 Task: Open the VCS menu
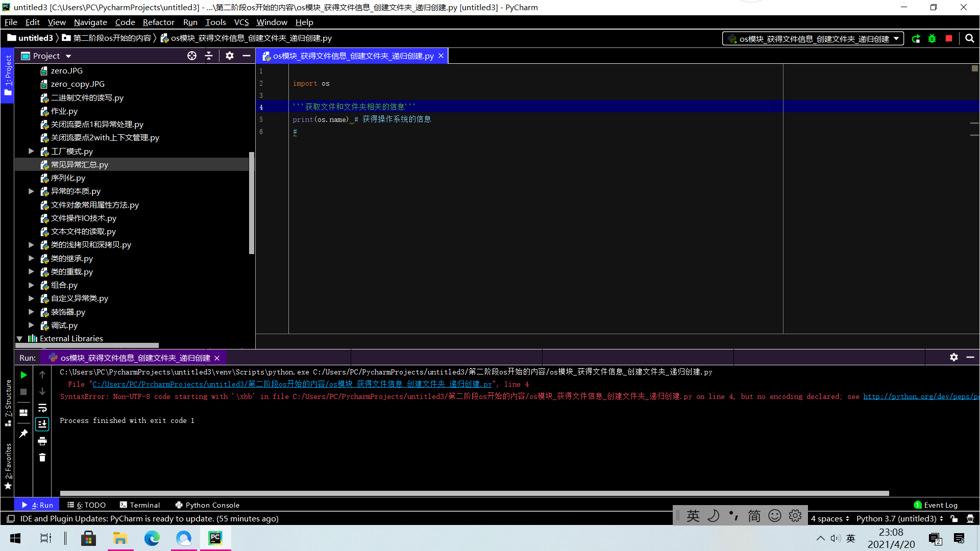tap(241, 22)
